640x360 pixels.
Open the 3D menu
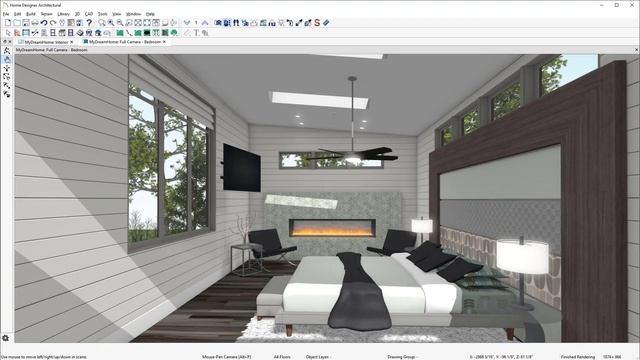point(77,14)
